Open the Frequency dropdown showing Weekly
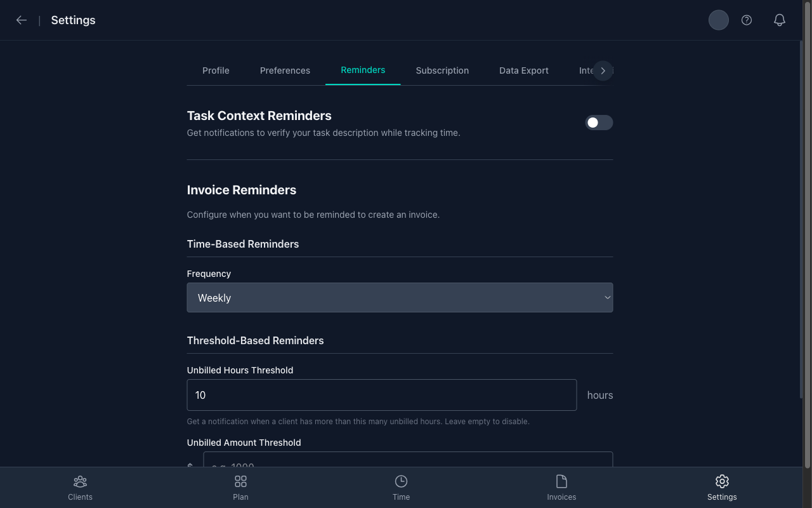The image size is (812, 508). tap(400, 297)
